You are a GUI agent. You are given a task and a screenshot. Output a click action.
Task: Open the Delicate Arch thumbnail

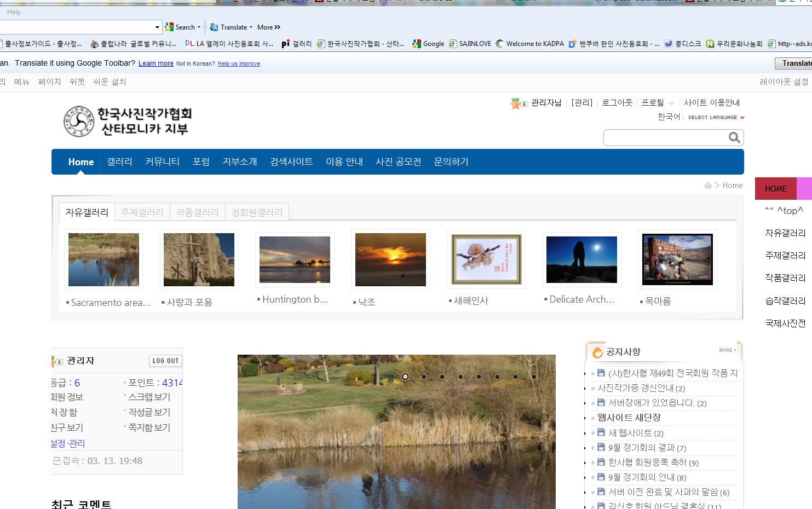[x=581, y=259]
